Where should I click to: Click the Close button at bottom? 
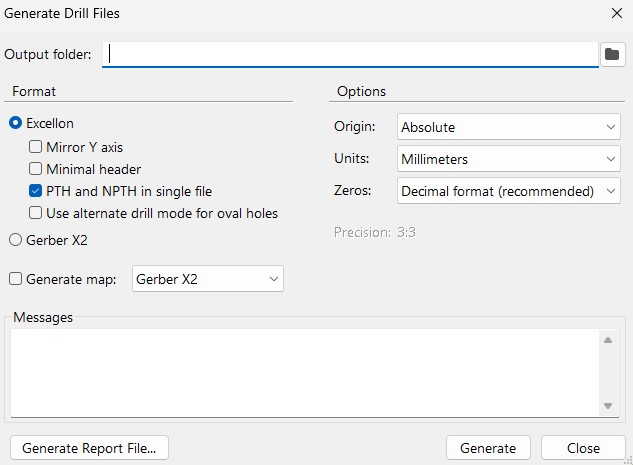[583, 448]
